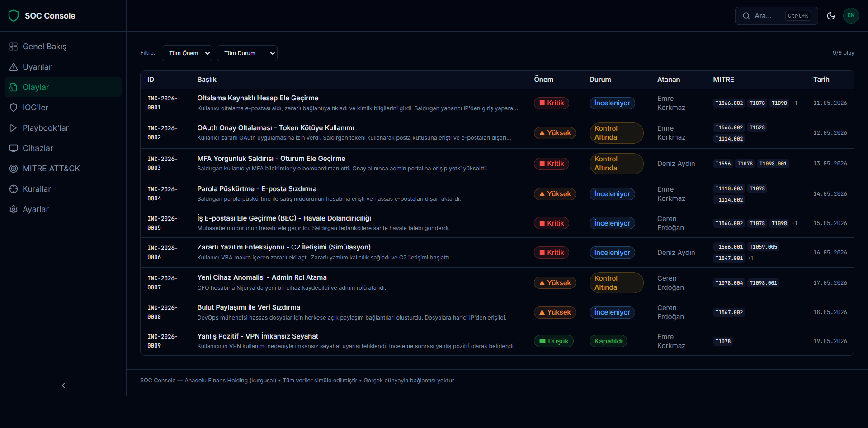The image size is (868, 428).
Task: Click date 19.05.2026
Action: click(830, 341)
